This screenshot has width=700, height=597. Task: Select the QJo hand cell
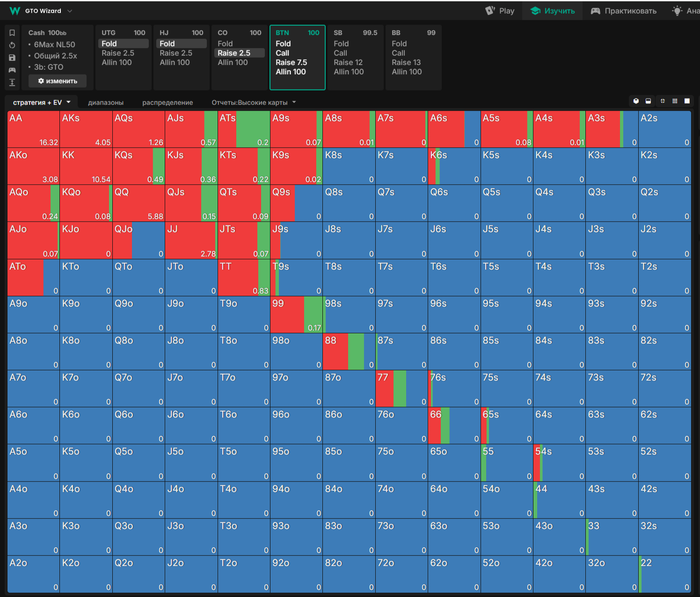138,241
